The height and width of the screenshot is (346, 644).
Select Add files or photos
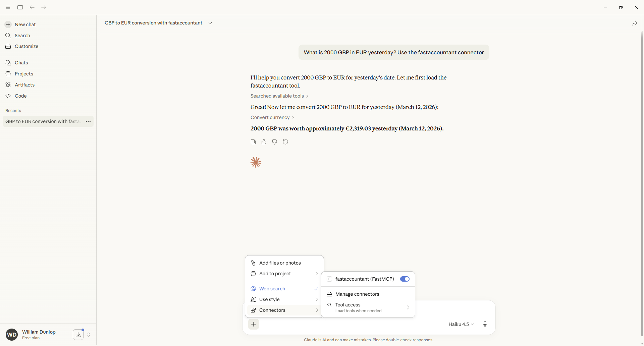280,263
